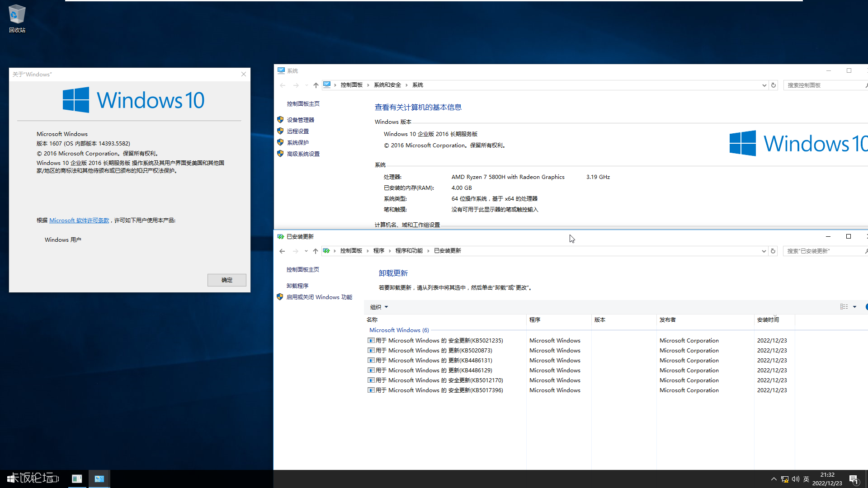Open 启用或关闭 Windows 功能 link
The image size is (868, 488).
[319, 297]
